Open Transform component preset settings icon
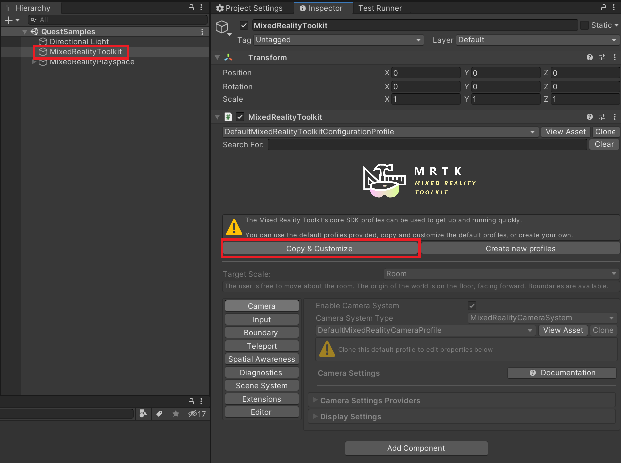 (602, 58)
